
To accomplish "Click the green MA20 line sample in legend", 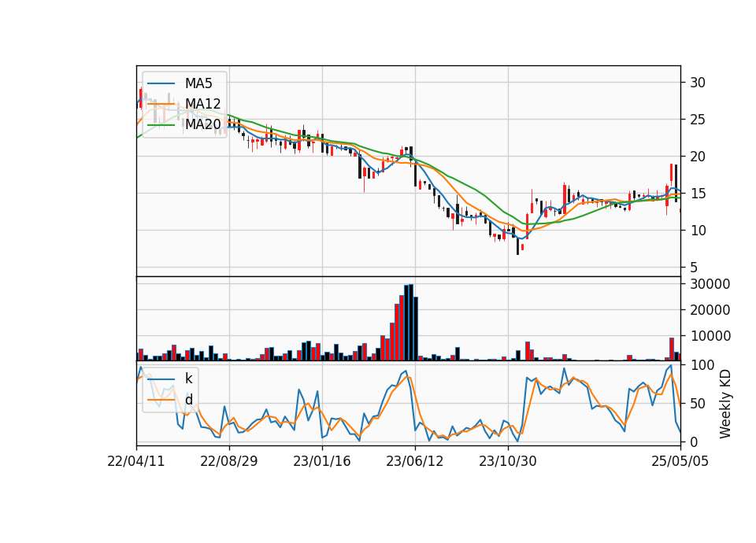I will [x=161, y=125].
